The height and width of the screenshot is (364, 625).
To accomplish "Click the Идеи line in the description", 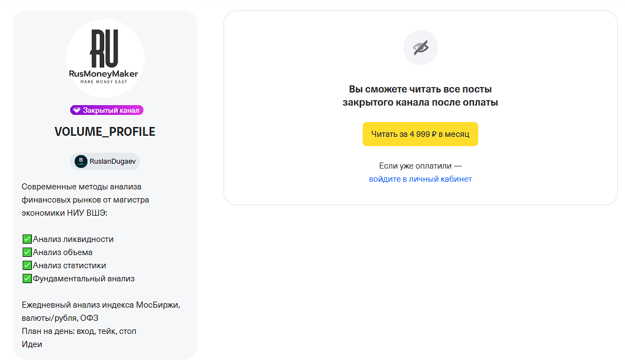I will 32,344.
